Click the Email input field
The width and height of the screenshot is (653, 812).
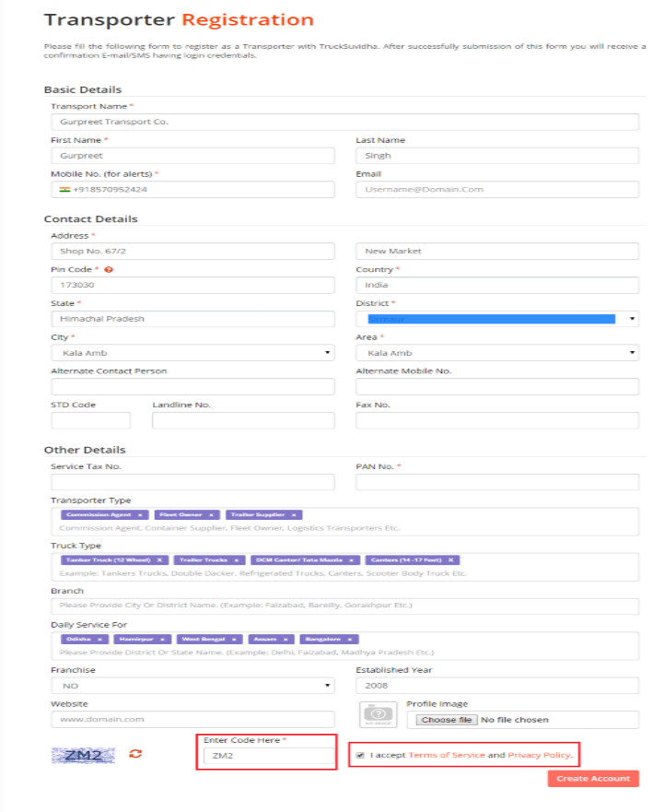pos(497,190)
